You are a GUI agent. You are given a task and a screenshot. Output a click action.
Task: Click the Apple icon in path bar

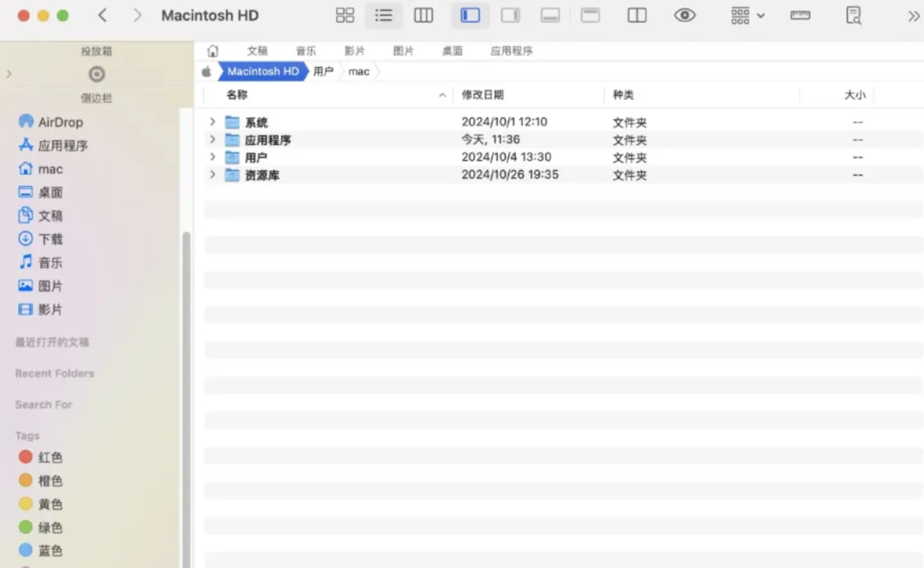coord(206,72)
